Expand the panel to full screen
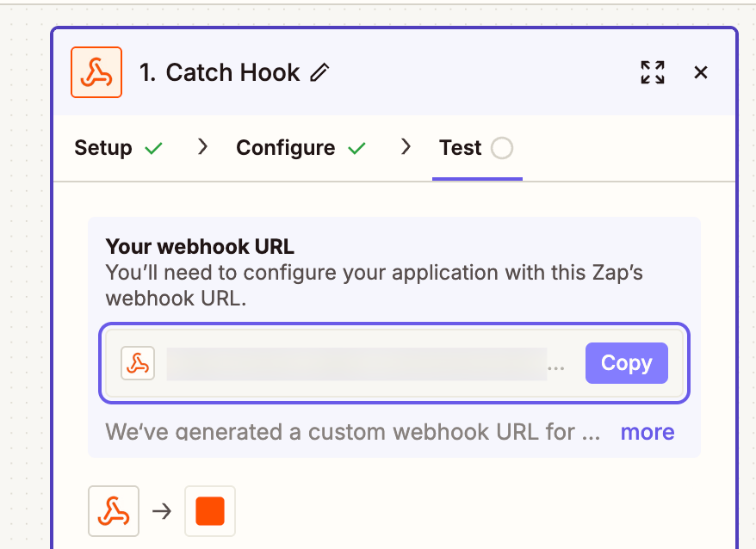Viewport: 756px width, 549px height. [653, 72]
